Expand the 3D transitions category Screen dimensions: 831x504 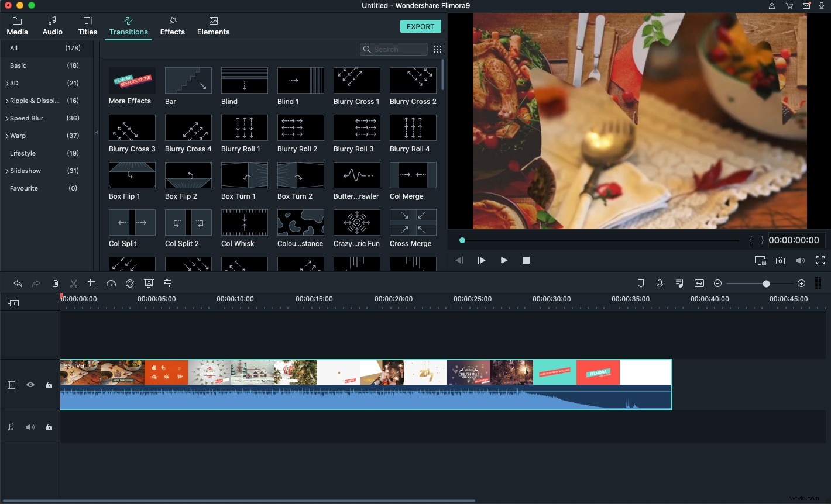pyautogui.click(x=13, y=83)
